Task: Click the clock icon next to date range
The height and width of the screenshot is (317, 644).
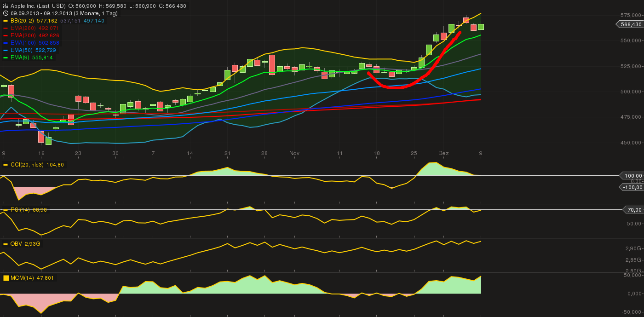Action: click(x=5, y=13)
